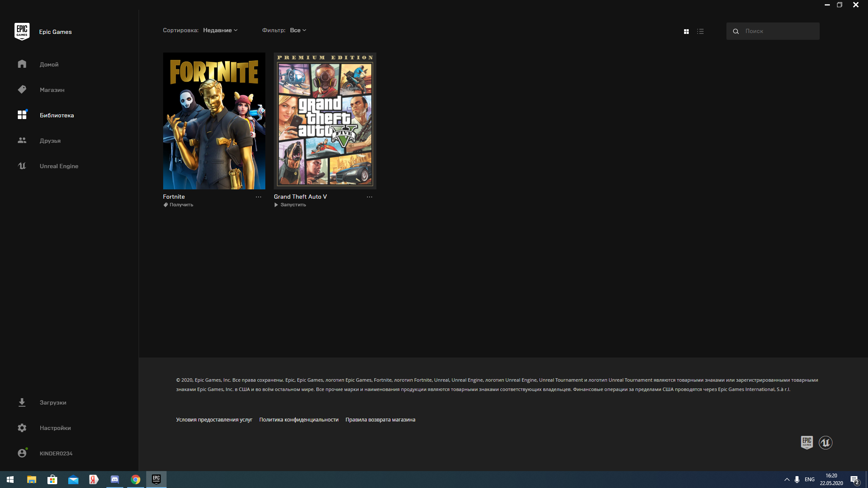Open the notification center icon
The image size is (868, 488).
point(855,480)
